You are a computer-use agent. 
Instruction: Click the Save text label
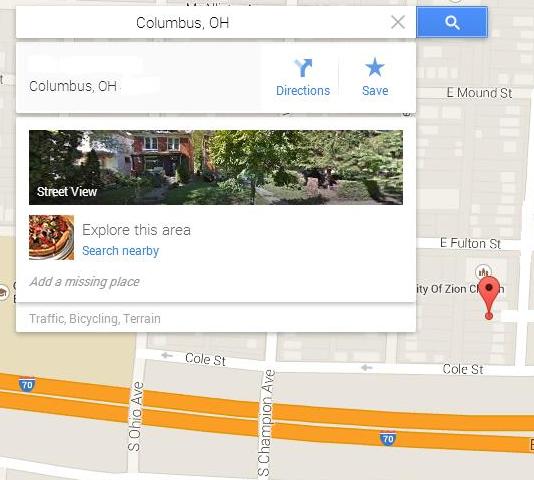(375, 91)
